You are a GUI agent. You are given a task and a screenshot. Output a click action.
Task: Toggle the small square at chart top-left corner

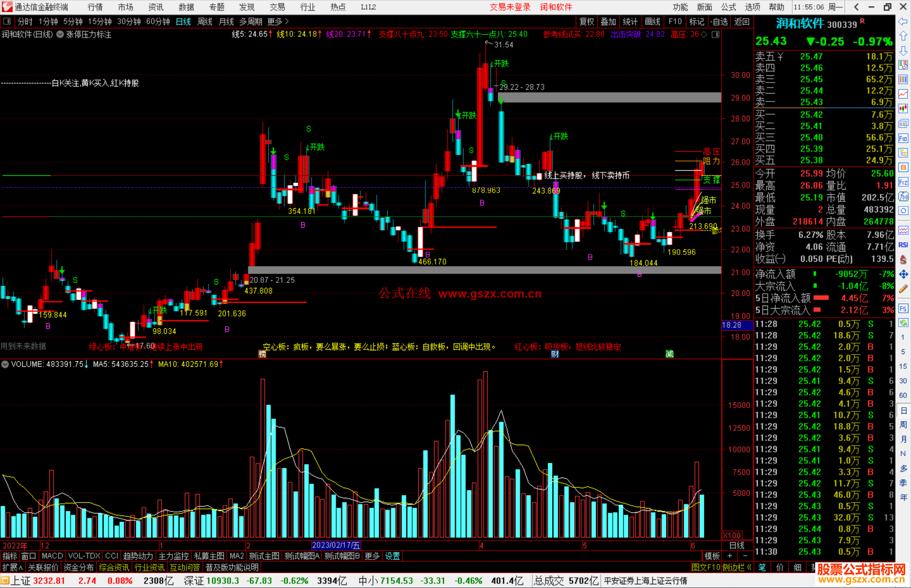[7, 21]
